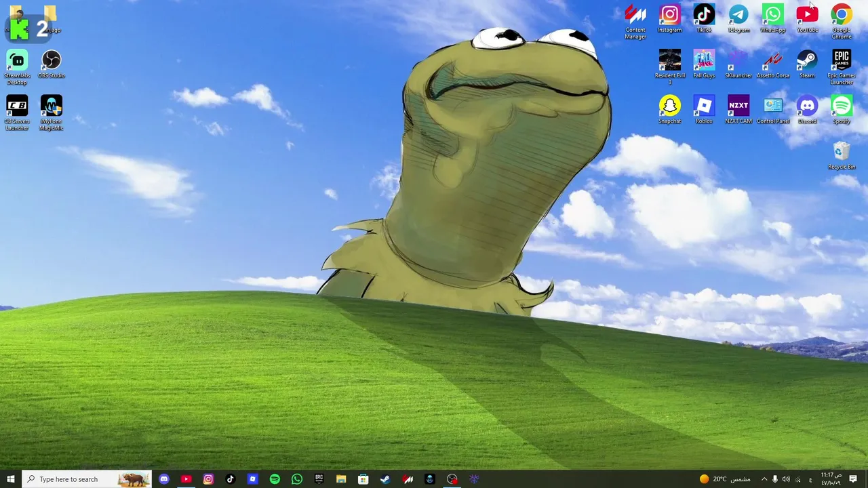Open Google Chrome from the desktop
This screenshot has height=488, width=868.
tap(842, 22)
